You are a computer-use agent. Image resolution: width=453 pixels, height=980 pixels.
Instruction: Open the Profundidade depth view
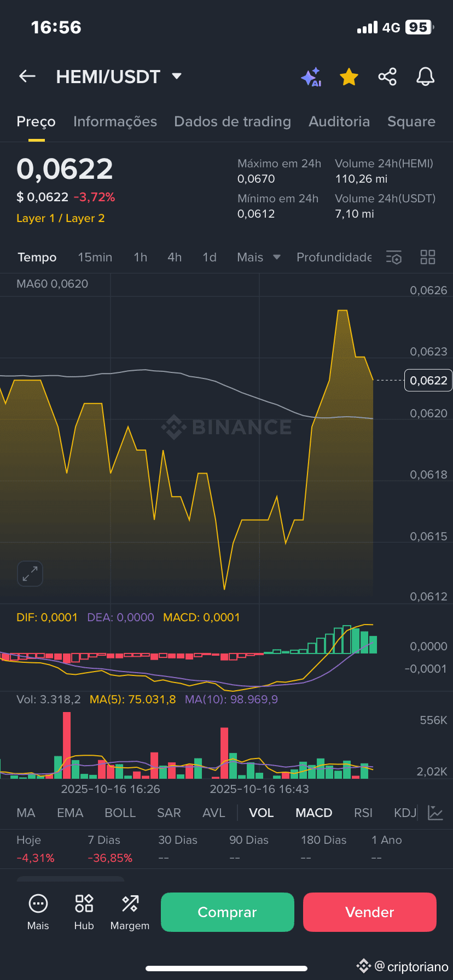pos(334,257)
